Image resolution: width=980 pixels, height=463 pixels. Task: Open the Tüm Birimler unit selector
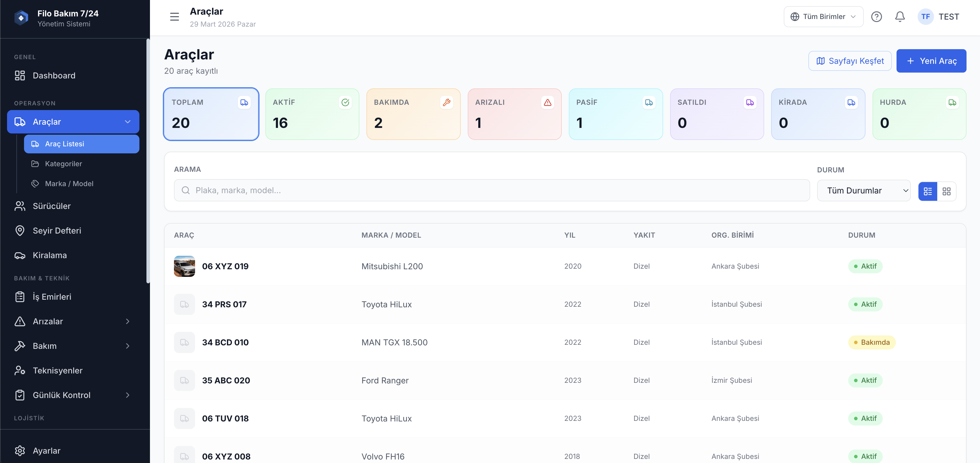coord(823,17)
